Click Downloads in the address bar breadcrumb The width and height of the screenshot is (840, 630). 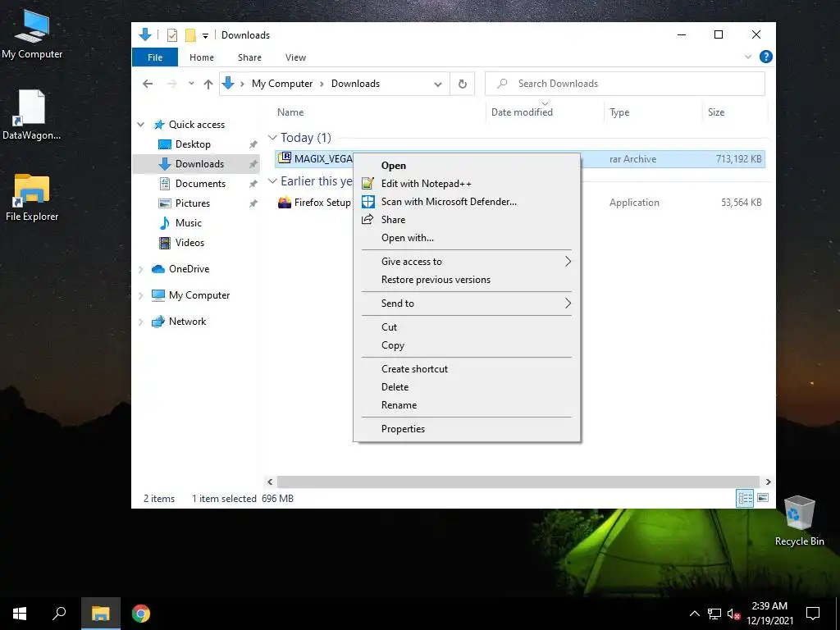(355, 84)
